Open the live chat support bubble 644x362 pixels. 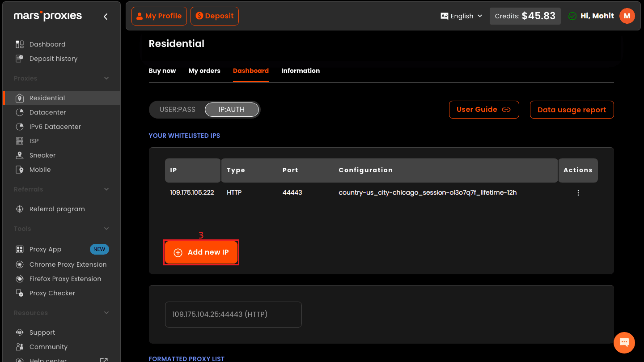(x=624, y=343)
